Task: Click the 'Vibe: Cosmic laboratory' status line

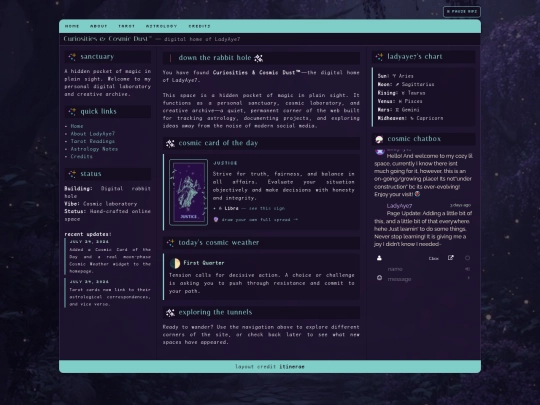Action: (101, 204)
